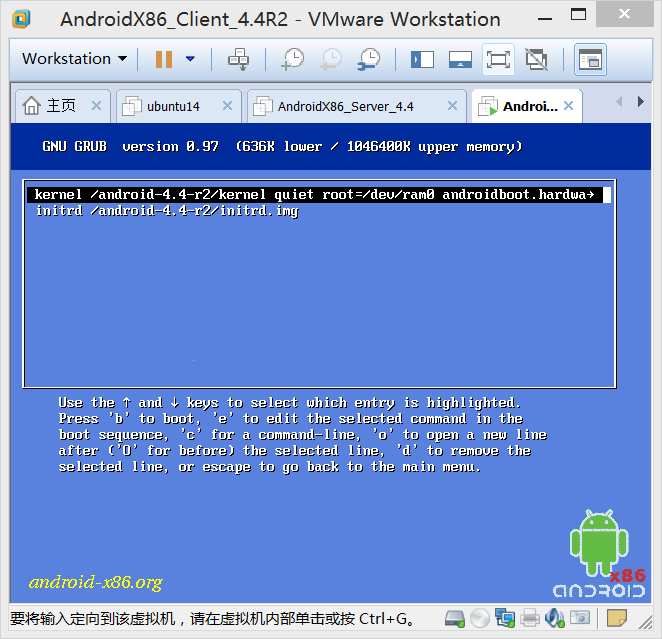
Task: Click the hard disk status icon
Action: click(x=455, y=618)
